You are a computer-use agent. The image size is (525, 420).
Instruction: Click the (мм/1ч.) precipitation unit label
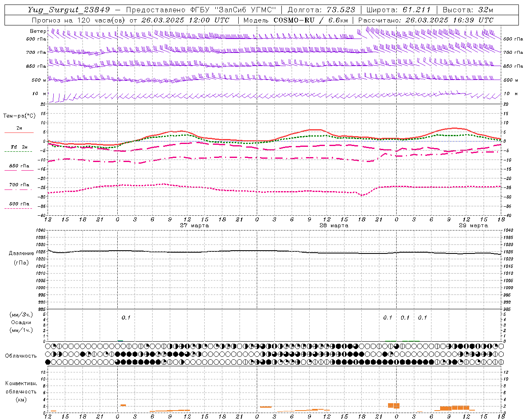pos(21,330)
